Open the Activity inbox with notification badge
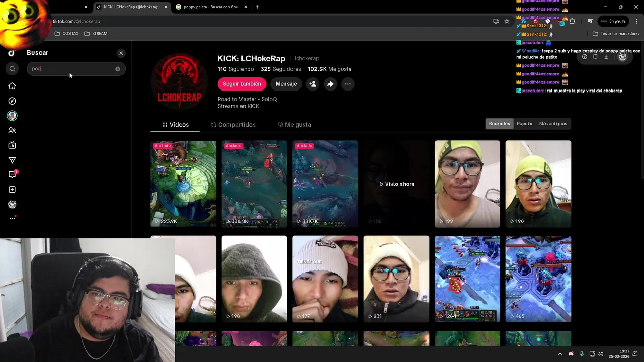 tap(12, 174)
